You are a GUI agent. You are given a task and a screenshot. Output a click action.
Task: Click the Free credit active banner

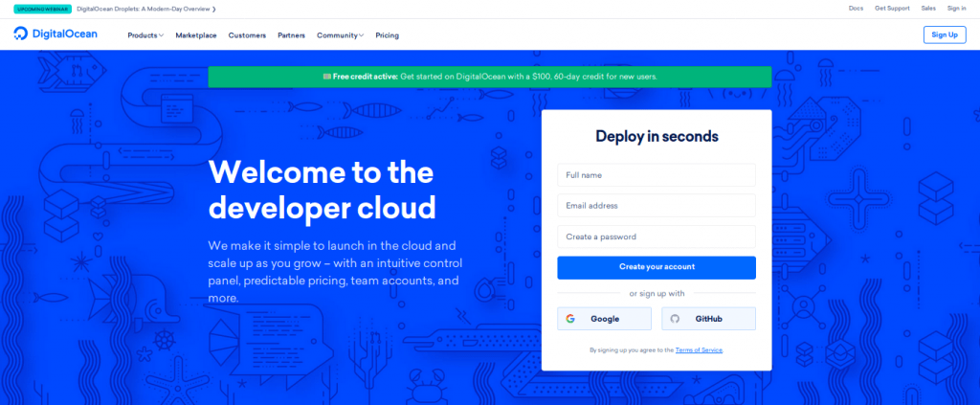click(489, 77)
